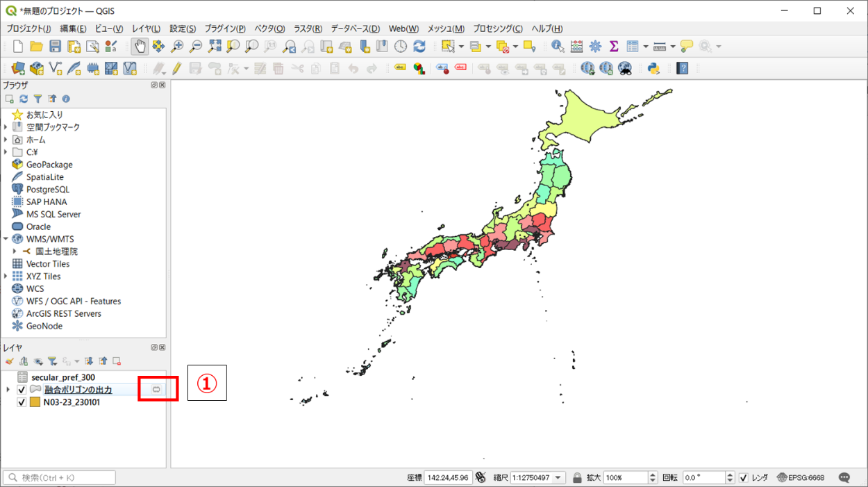This screenshot has width=868, height=487.
Task: Select the Pan Map hand tool
Action: [140, 47]
